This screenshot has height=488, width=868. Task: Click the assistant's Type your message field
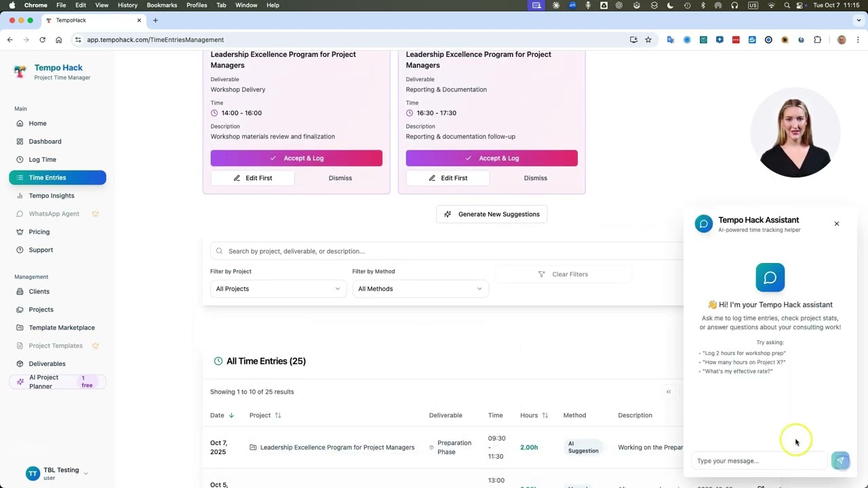760,461
